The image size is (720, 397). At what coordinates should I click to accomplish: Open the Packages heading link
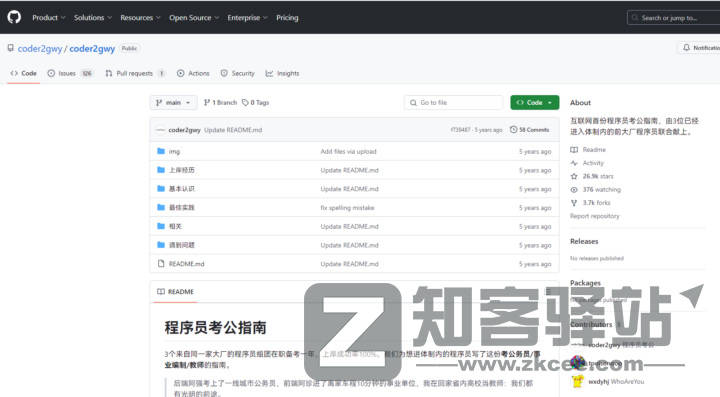click(x=585, y=283)
